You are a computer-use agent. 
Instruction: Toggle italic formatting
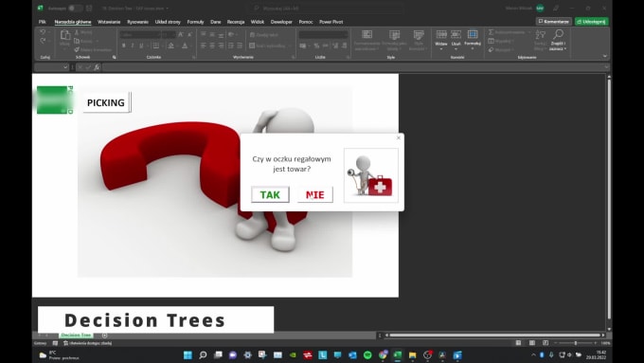click(x=133, y=45)
